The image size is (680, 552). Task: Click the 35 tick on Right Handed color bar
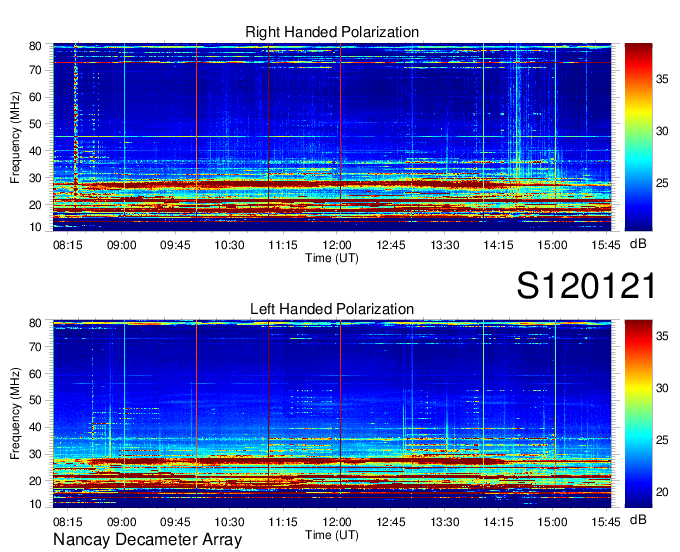(x=662, y=79)
